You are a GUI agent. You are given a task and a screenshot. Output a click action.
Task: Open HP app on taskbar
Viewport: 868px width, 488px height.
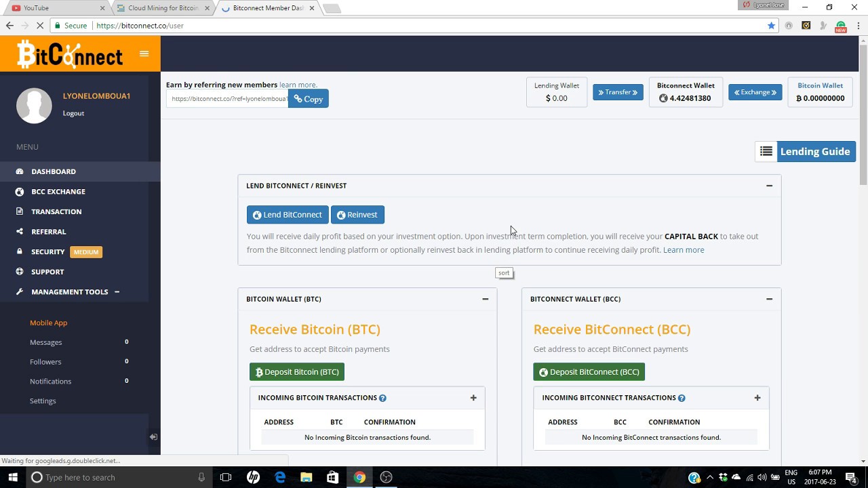[x=253, y=477]
